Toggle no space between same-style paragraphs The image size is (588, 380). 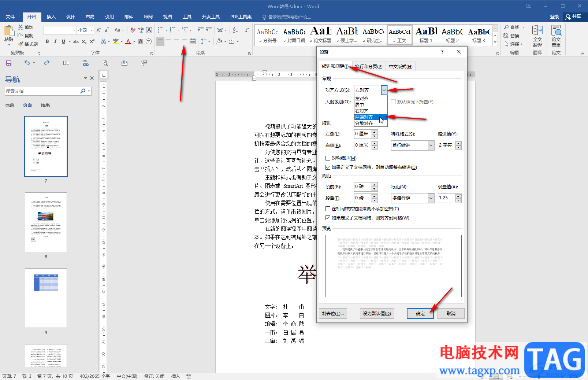[x=328, y=209]
